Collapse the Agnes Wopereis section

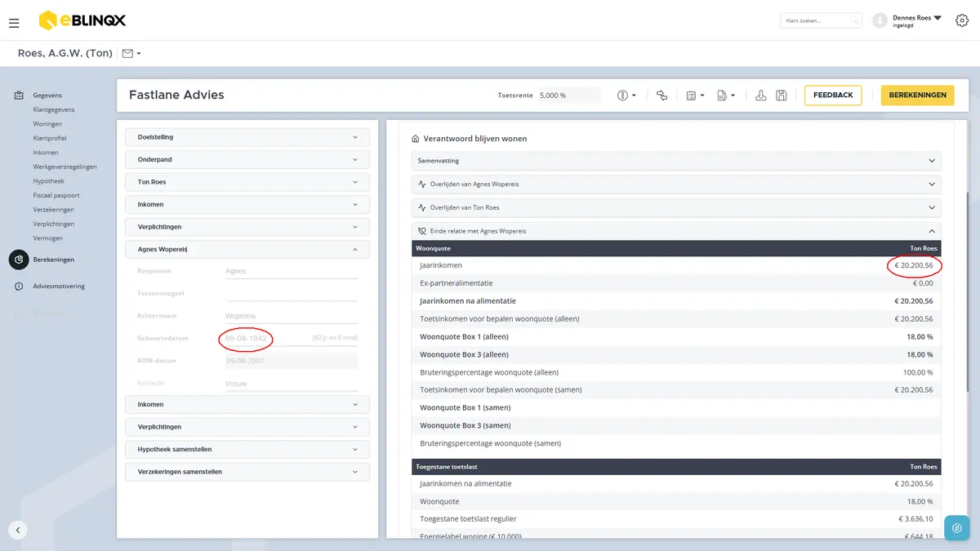coord(247,250)
